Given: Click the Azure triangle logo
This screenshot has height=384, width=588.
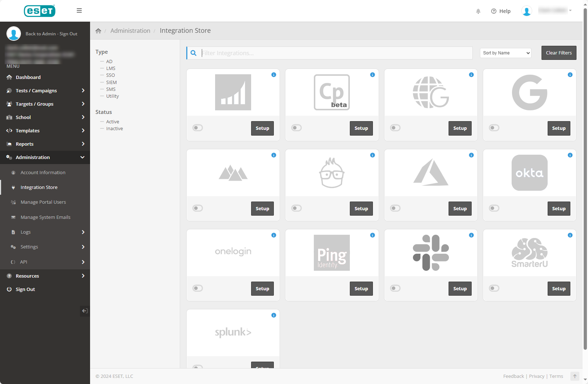Looking at the screenshot, I should [x=431, y=173].
